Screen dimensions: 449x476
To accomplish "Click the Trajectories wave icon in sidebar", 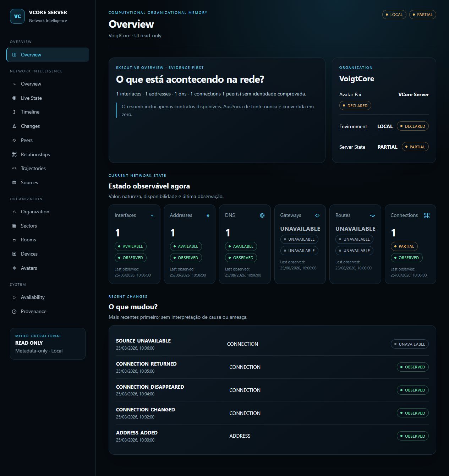I will (14, 168).
